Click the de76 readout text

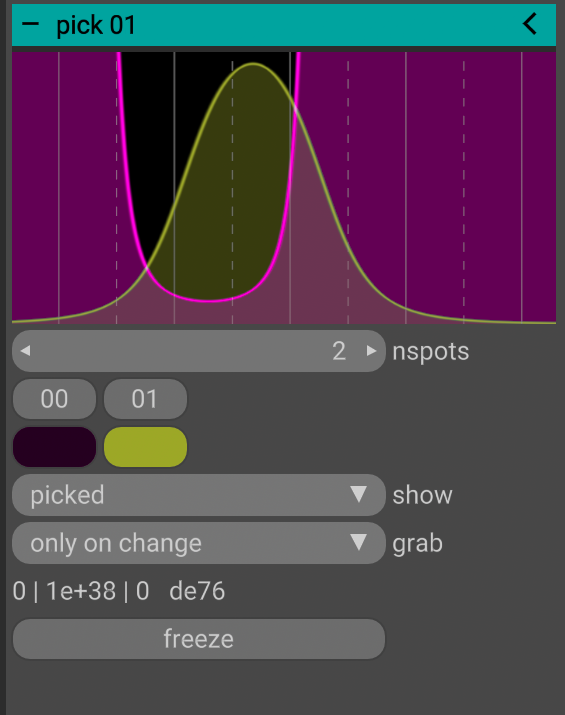(x=197, y=591)
